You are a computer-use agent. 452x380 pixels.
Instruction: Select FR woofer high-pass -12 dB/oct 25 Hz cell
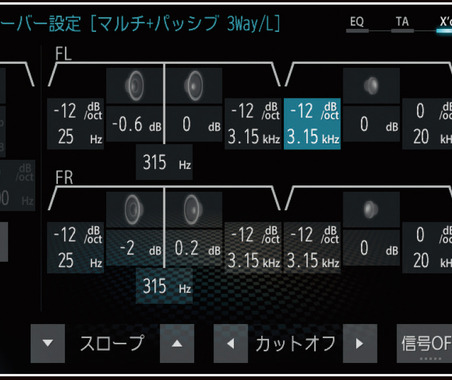(75, 247)
